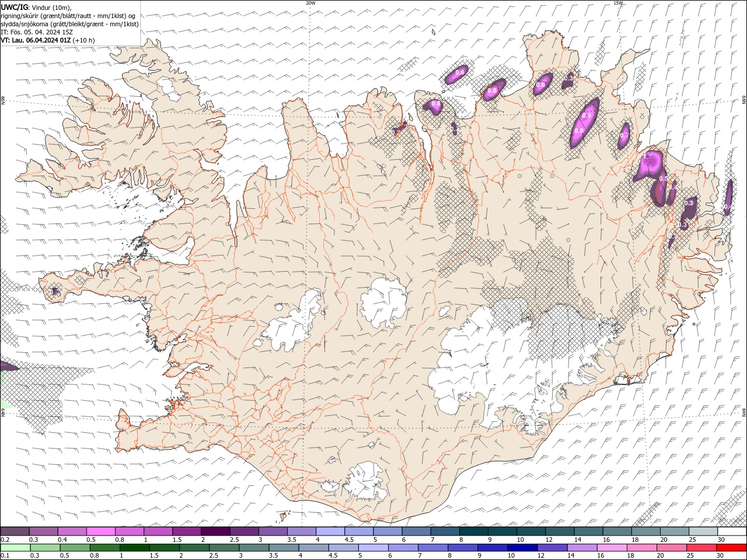Screen dimensions: 747x560
Task: Pick the light grey 25–30 top-row swatch
Action: coord(703,531)
